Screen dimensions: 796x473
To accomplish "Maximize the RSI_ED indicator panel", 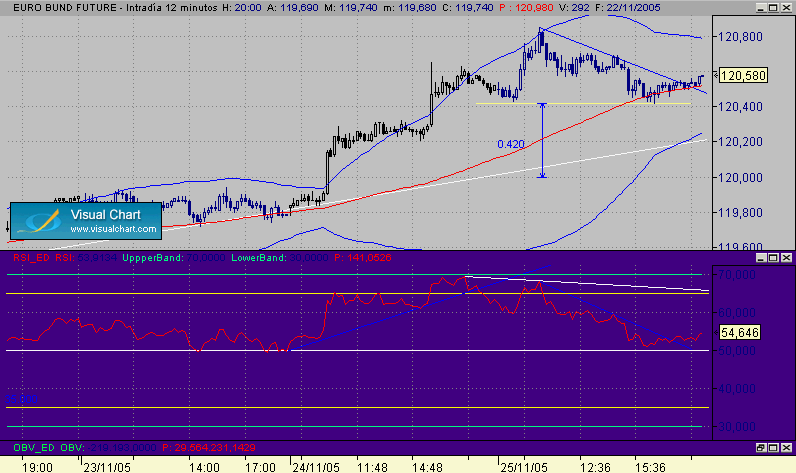I will 773,258.
